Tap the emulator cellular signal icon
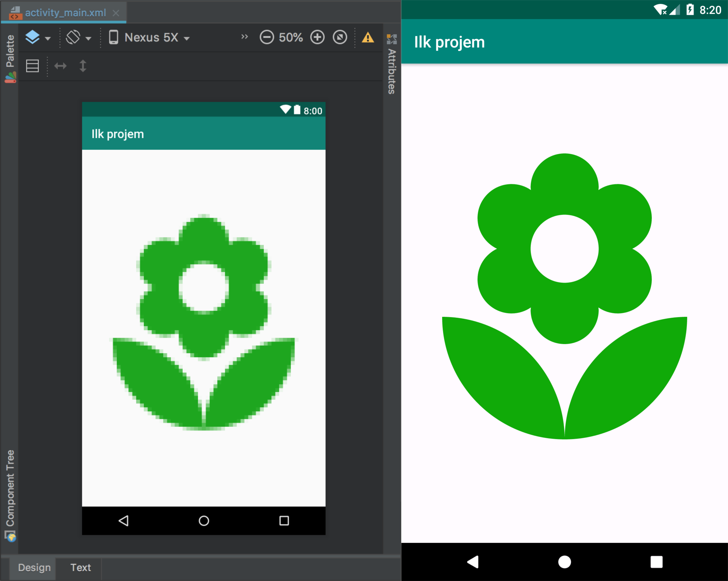 coord(675,10)
